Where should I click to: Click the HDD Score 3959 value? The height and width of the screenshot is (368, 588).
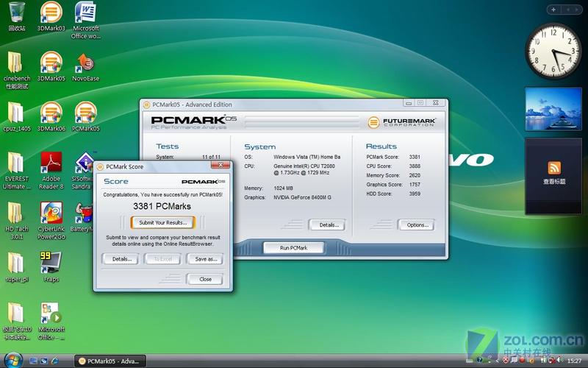point(415,194)
